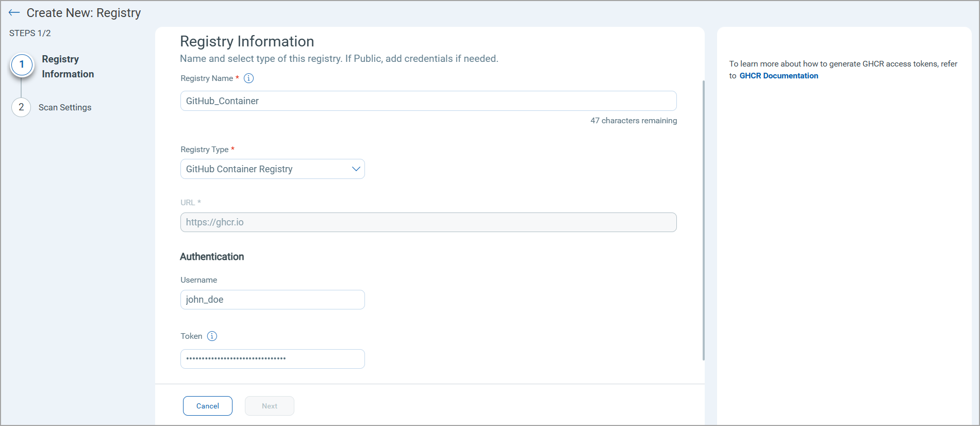Click the URL field showing https://ghcr.io
Image resolution: width=980 pixels, height=426 pixels.
tap(428, 222)
